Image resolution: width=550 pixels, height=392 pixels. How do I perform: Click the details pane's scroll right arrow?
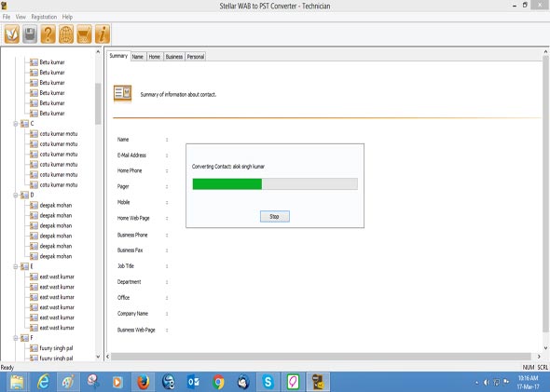(539, 357)
